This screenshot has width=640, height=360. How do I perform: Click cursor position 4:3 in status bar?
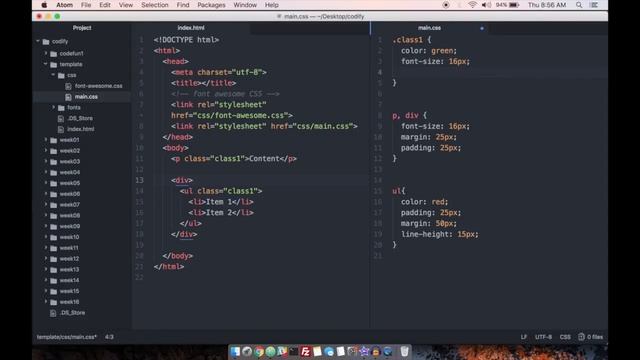pyautogui.click(x=109, y=337)
